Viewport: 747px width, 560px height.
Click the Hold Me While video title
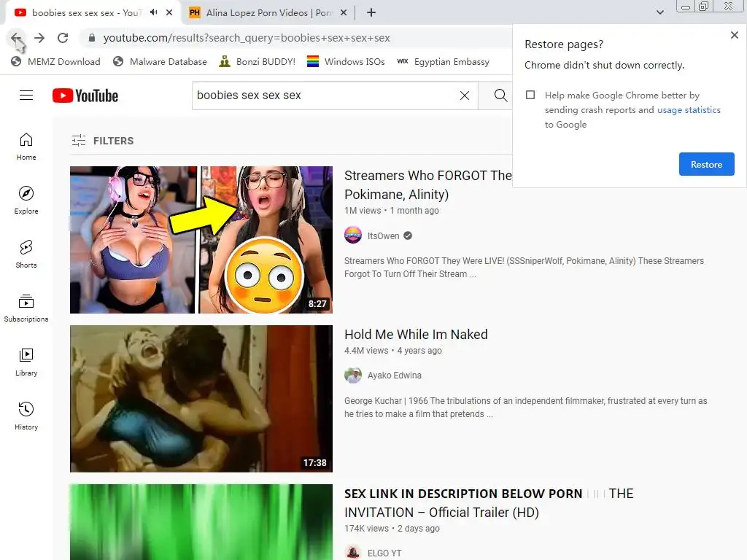click(416, 334)
